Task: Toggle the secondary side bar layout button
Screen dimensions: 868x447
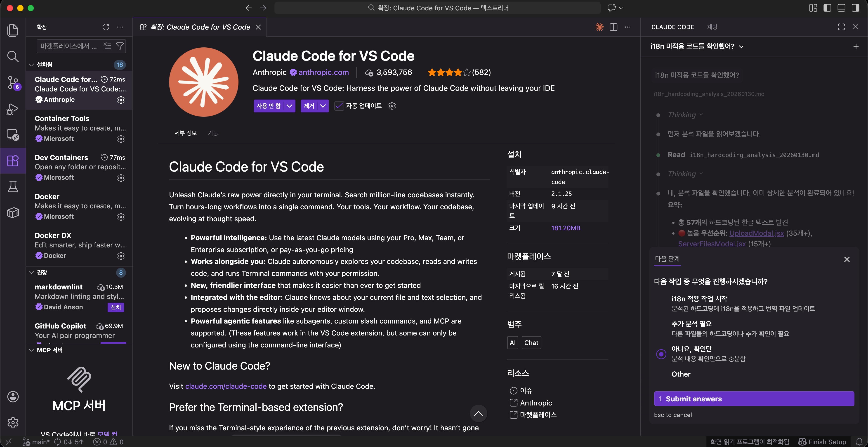Action: pos(855,8)
